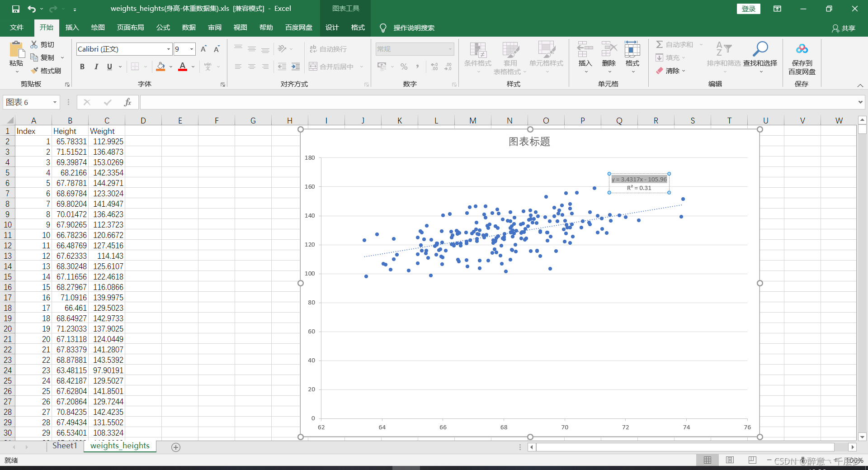Increase decimal places

434,66
